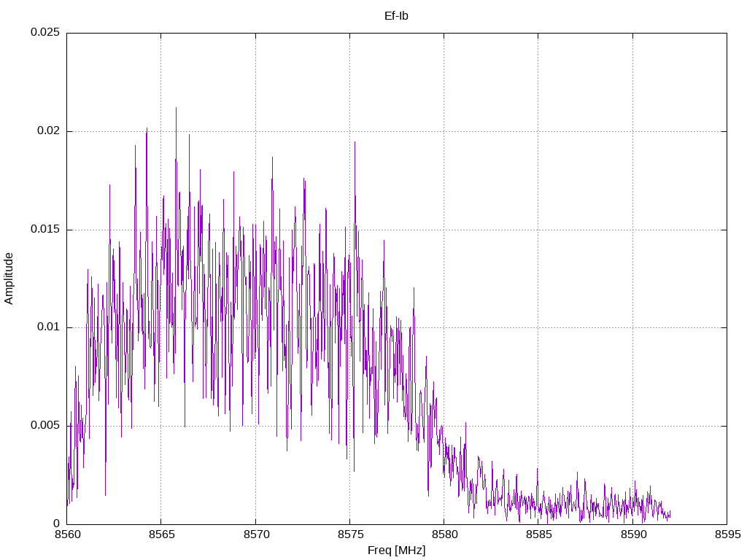
Task: Click the plot title 'Ef-Ib'
Action: 396,16
